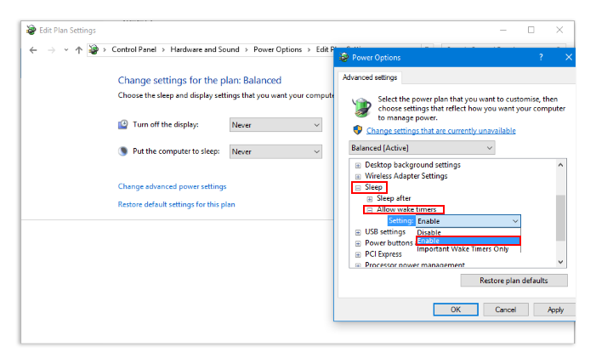Select Disable in the wake timers list
The image size is (596, 364).
point(429,232)
